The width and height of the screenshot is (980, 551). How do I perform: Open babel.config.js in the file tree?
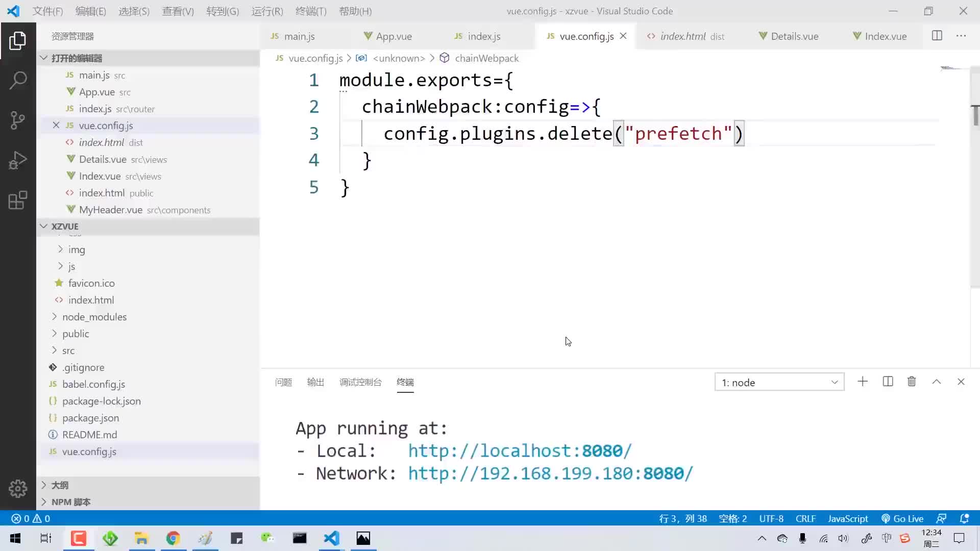93,384
